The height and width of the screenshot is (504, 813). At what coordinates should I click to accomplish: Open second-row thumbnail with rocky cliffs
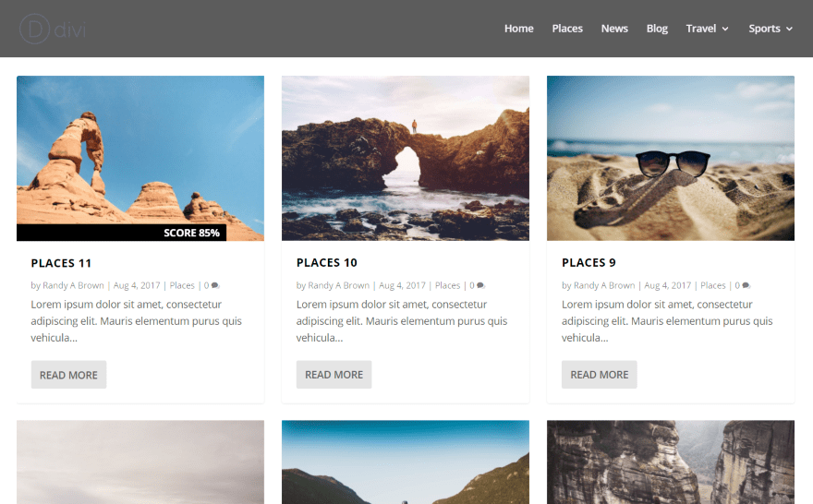pyautogui.click(x=671, y=462)
